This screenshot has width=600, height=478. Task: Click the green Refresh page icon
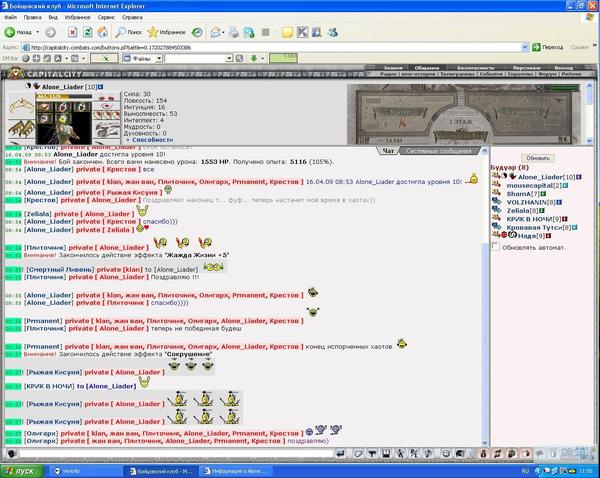88,33
